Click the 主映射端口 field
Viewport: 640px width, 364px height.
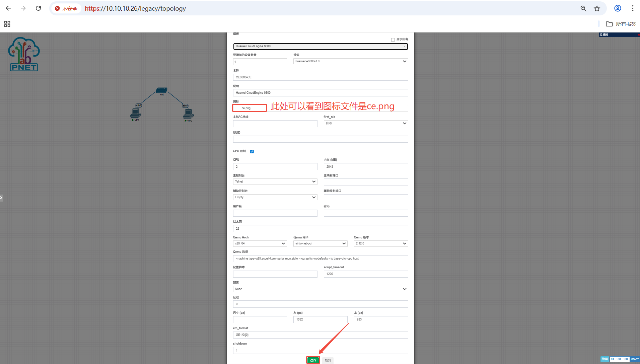click(366, 182)
